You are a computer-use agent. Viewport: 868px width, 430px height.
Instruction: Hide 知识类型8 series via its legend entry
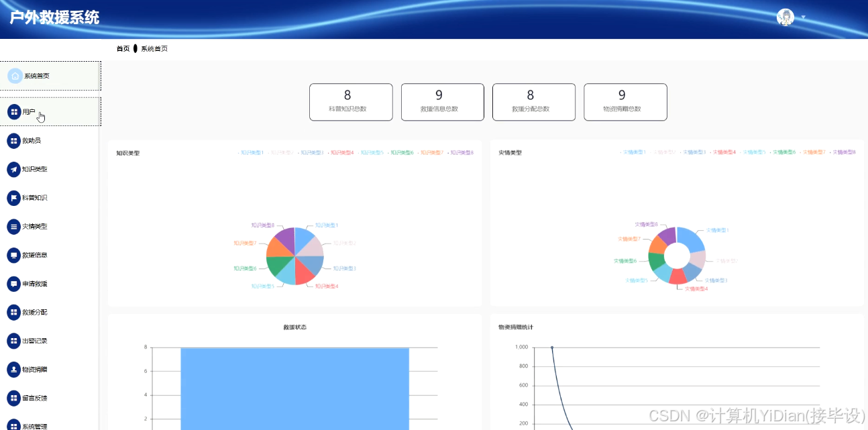(462, 152)
